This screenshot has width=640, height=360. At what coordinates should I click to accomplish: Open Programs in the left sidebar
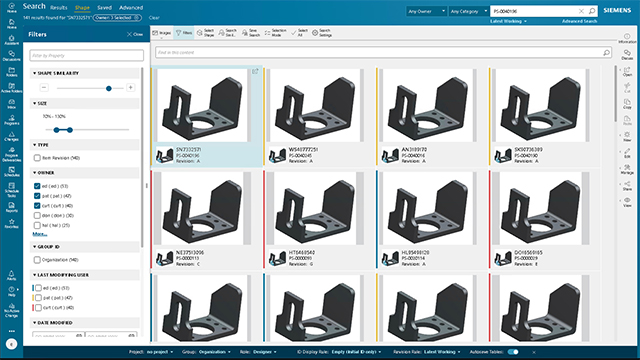[11, 120]
